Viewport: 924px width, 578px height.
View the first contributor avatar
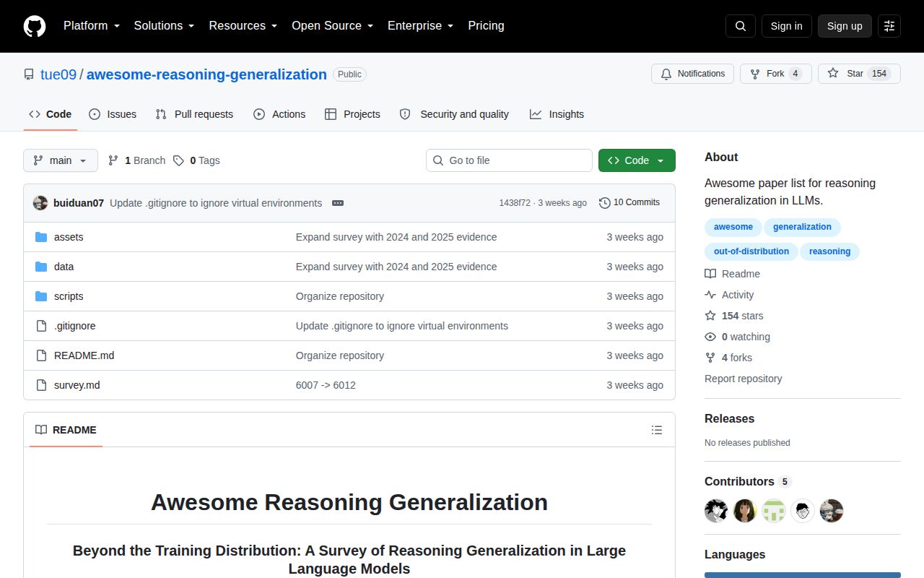(716, 511)
